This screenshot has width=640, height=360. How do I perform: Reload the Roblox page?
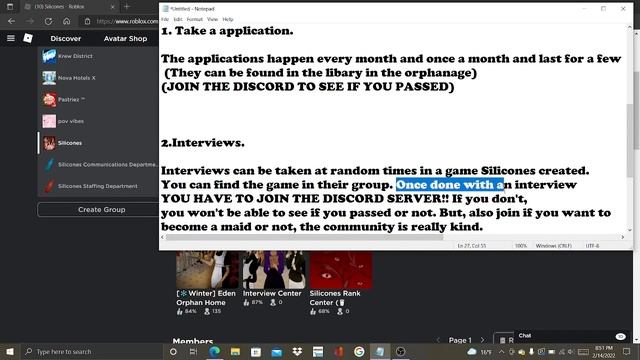(x=48, y=21)
